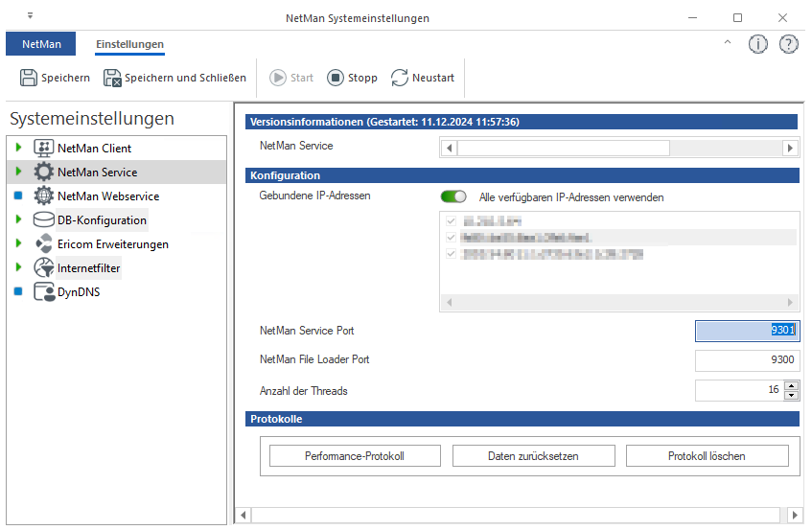
Task: Increase Anzahl der Threads with up arrow
Action: pos(791,385)
